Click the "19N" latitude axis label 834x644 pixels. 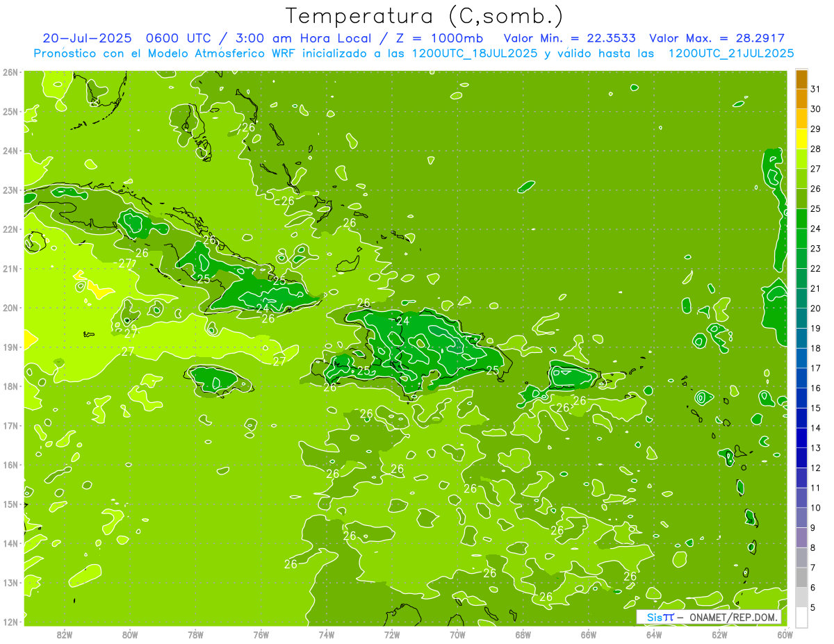pyautogui.click(x=10, y=347)
